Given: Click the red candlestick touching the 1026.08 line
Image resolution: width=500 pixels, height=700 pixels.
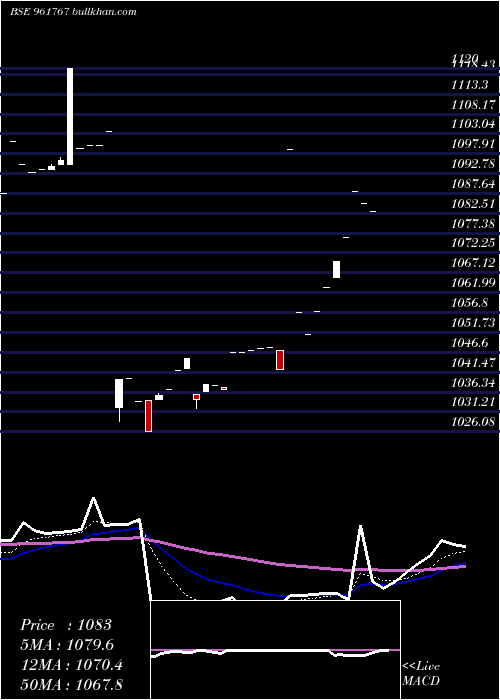Looking at the screenshot, I should (148, 416).
